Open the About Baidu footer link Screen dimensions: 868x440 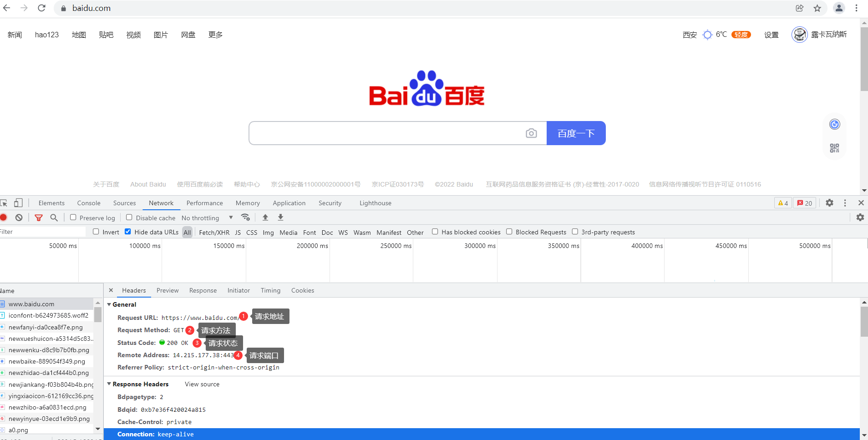[148, 184]
